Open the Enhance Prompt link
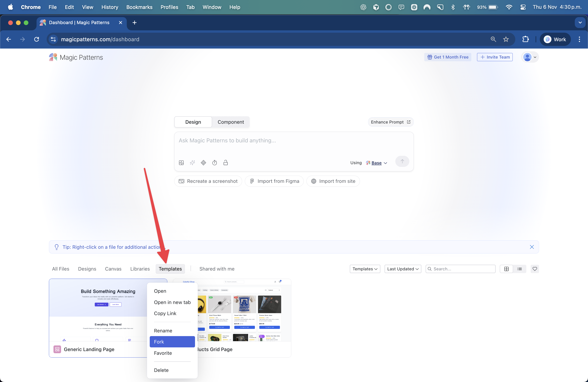The height and width of the screenshot is (382, 588). click(x=390, y=122)
